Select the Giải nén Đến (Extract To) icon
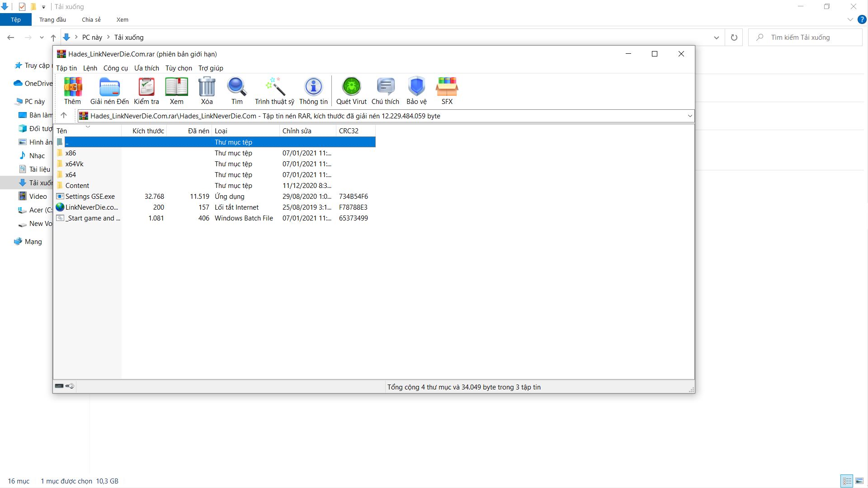 [x=109, y=89]
